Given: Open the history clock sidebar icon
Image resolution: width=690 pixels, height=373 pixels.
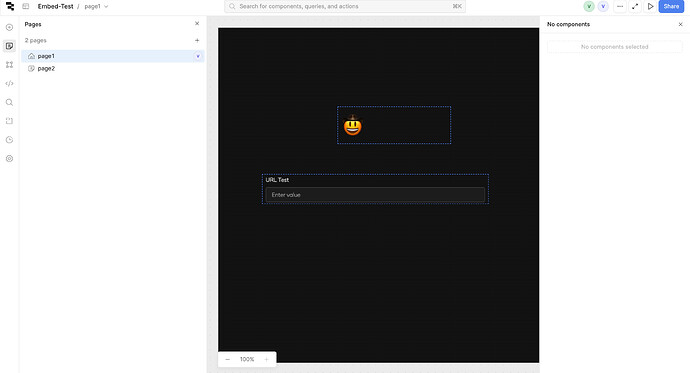Looking at the screenshot, I should tap(9, 140).
